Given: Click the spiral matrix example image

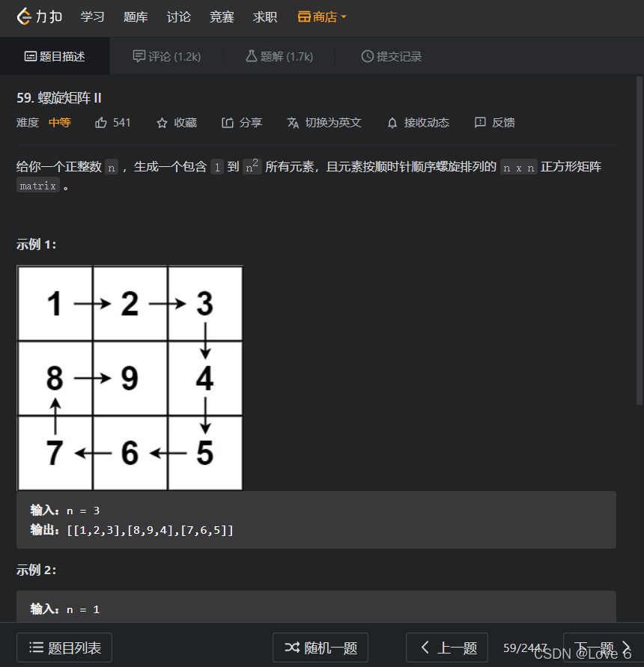Looking at the screenshot, I should [130, 378].
